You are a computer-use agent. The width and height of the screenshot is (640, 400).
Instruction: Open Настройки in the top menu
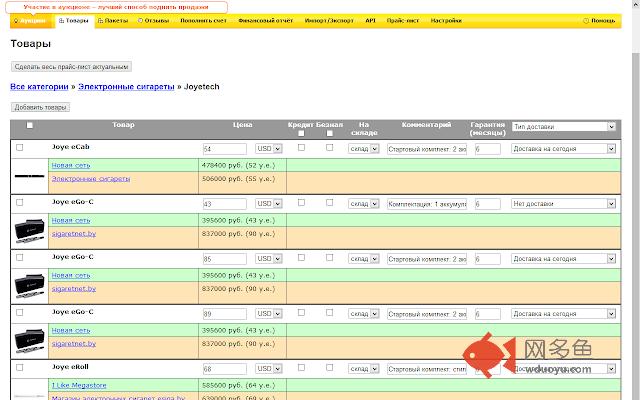pos(446,20)
